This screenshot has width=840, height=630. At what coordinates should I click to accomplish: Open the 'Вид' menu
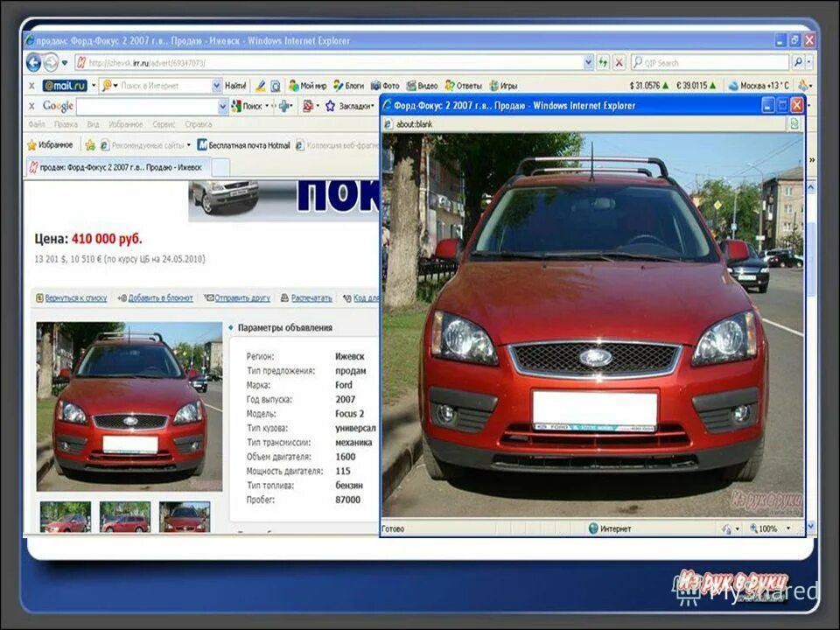(94, 124)
